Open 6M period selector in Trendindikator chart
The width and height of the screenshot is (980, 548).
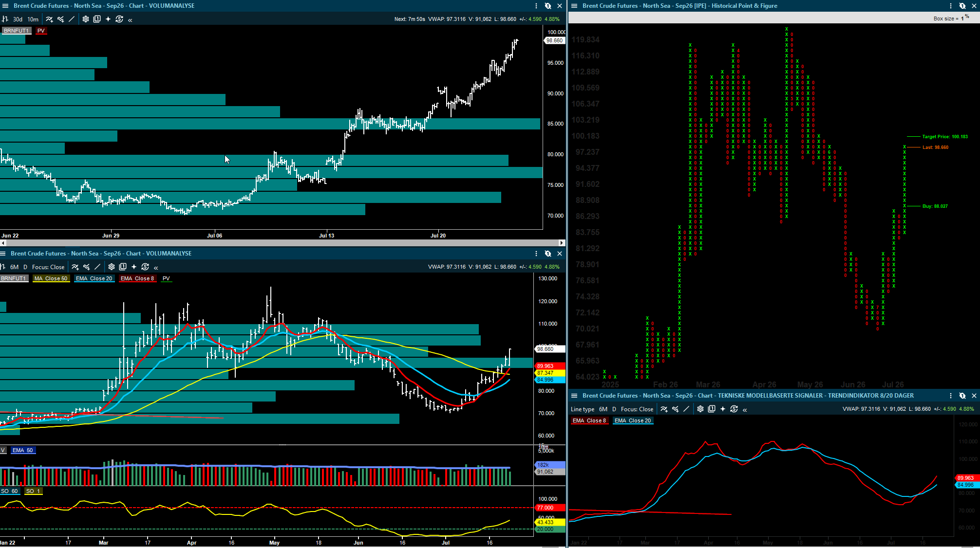click(x=603, y=409)
